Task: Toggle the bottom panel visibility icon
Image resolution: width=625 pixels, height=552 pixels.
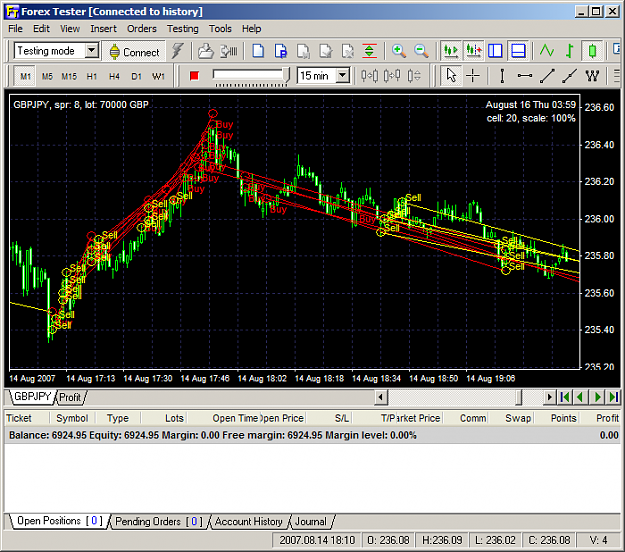Action: click(518, 51)
